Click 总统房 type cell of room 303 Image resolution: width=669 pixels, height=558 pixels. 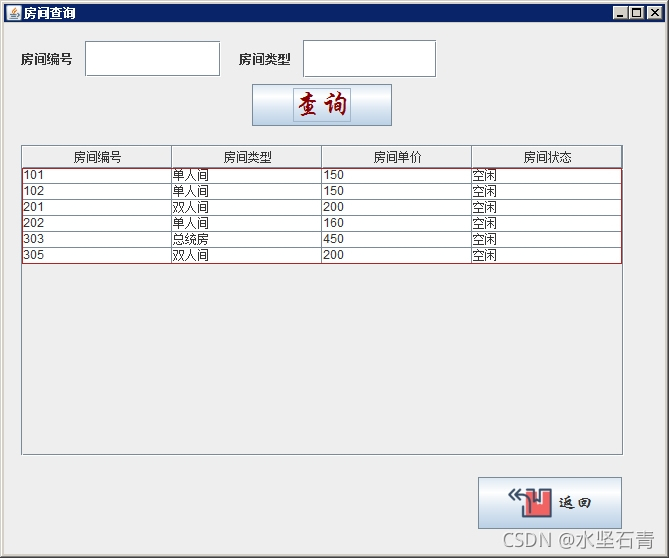(x=247, y=239)
